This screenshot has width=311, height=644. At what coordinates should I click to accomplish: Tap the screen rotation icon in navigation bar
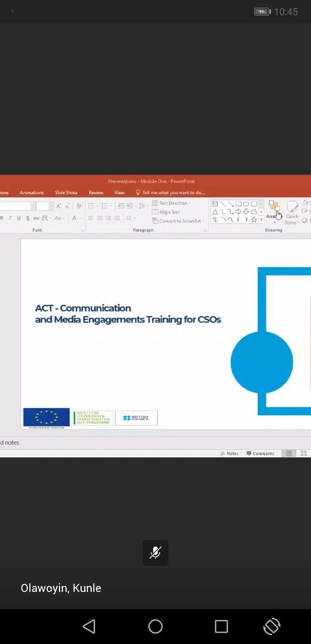pyautogui.click(x=272, y=626)
